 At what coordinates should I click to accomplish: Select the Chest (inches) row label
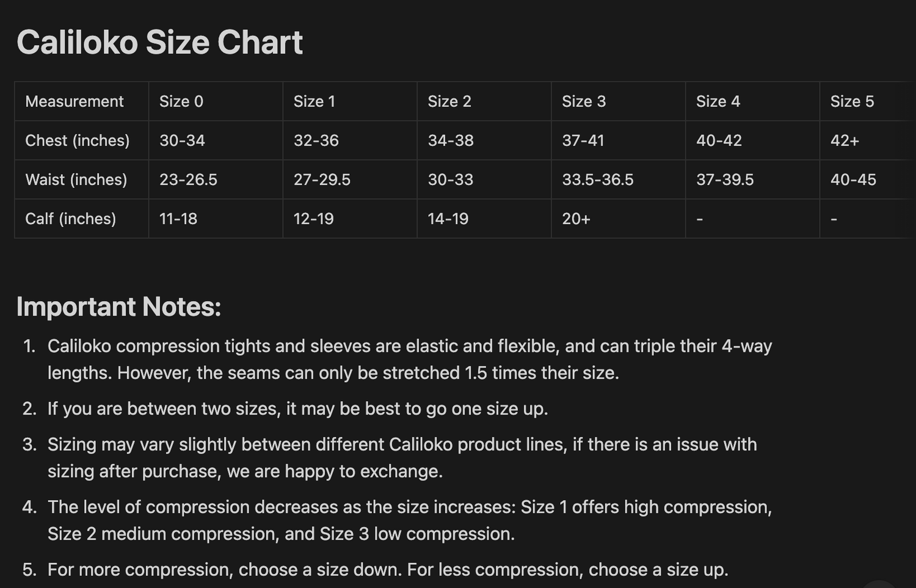78,140
